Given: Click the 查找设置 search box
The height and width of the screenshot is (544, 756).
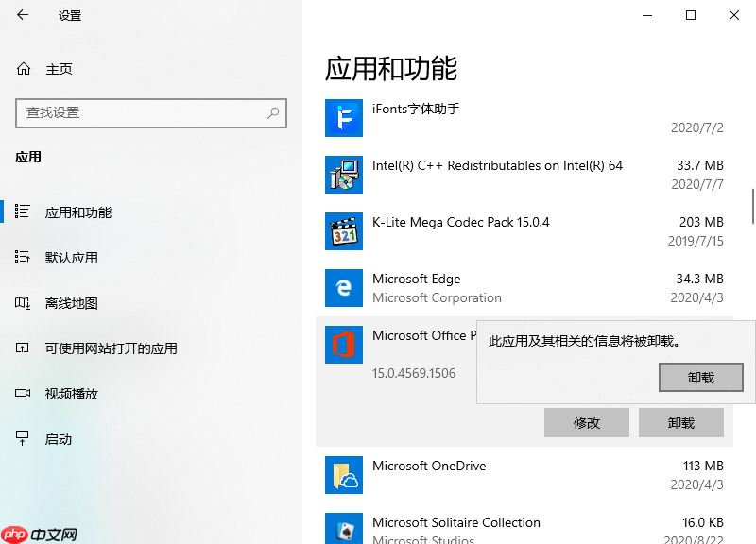Looking at the screenshot, I should [151, 113].
